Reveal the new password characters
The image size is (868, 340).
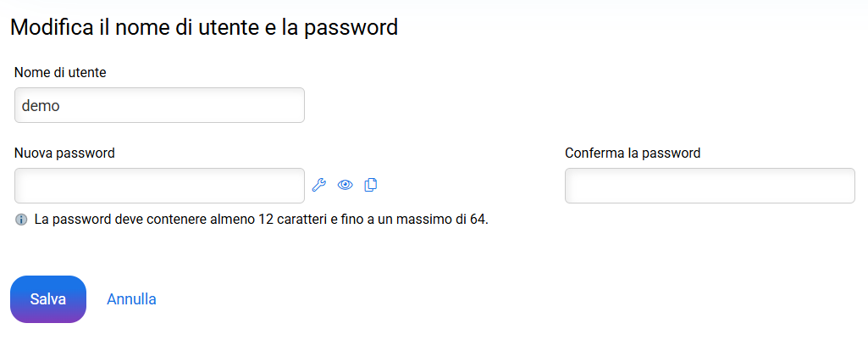click(x=345, y=185)
